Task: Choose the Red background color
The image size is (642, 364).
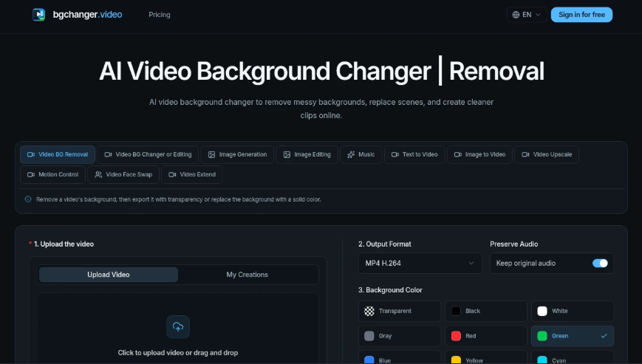Action: pyautogui.click(x=486, y=336)
